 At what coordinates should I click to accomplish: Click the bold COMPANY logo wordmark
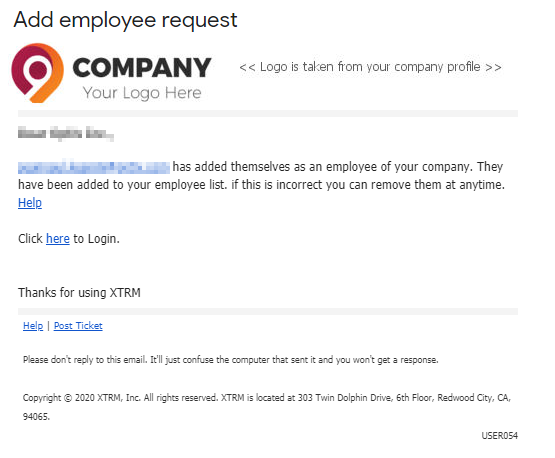[x=142, y=68]
